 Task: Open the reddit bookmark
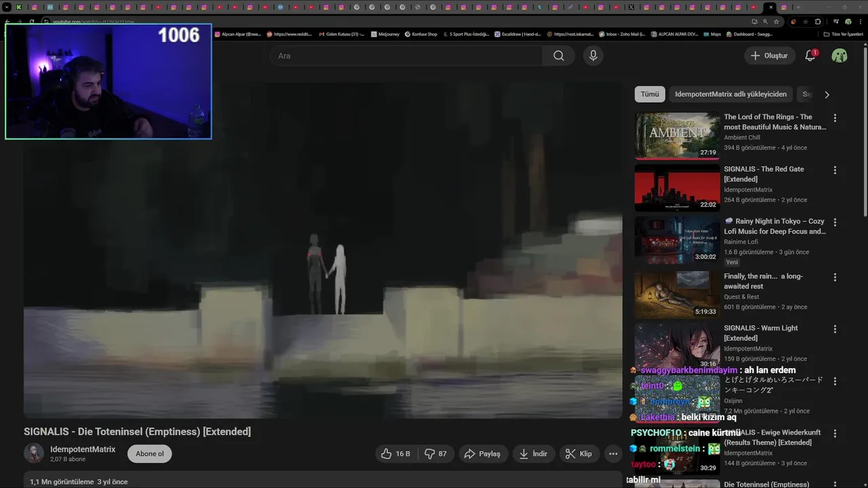coord(290,34)
